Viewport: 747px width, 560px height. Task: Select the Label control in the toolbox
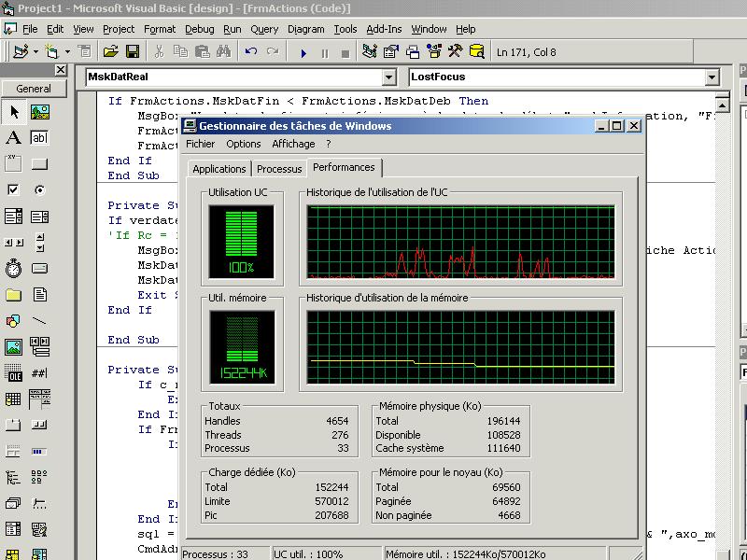[13, 137]
